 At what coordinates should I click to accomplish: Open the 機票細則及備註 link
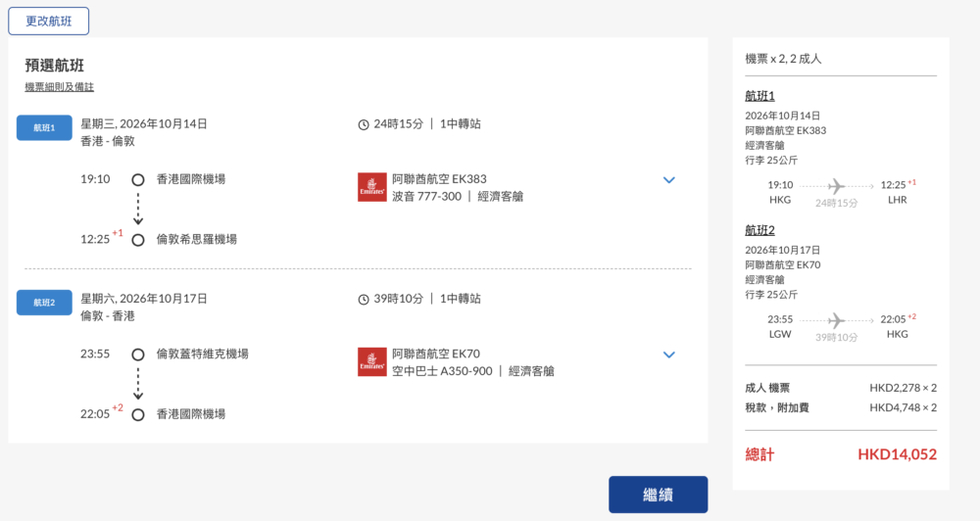(60, 87)
